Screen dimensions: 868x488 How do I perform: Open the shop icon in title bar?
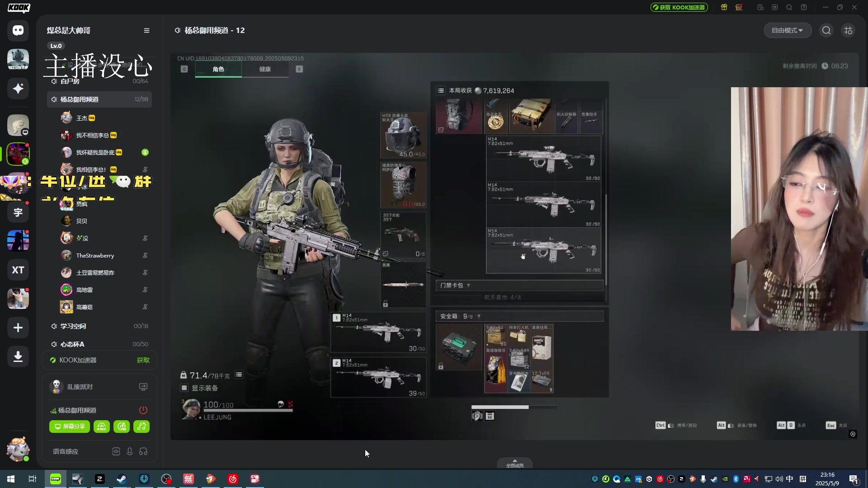coord(739,7)
